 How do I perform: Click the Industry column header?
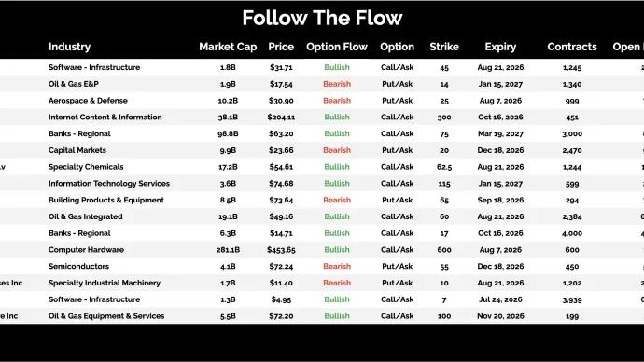(x=69, y=47)
